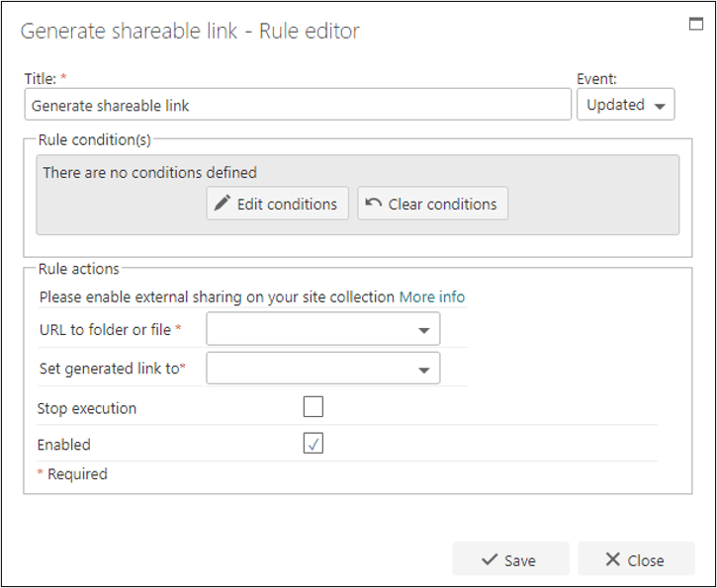Click the 'Please enable external sharing' notice text
Viewport: 717px width, 588px height.
pyautogui.click(x=217, y=297)
